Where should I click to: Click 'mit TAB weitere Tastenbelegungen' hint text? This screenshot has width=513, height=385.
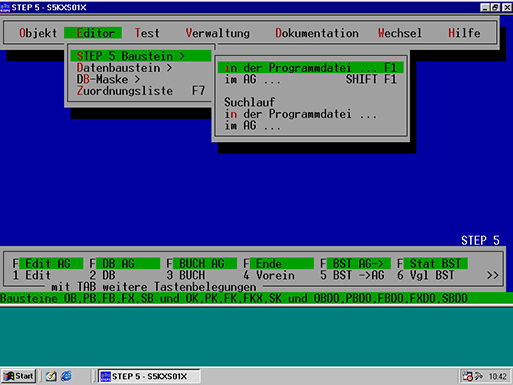pos(154,287)
